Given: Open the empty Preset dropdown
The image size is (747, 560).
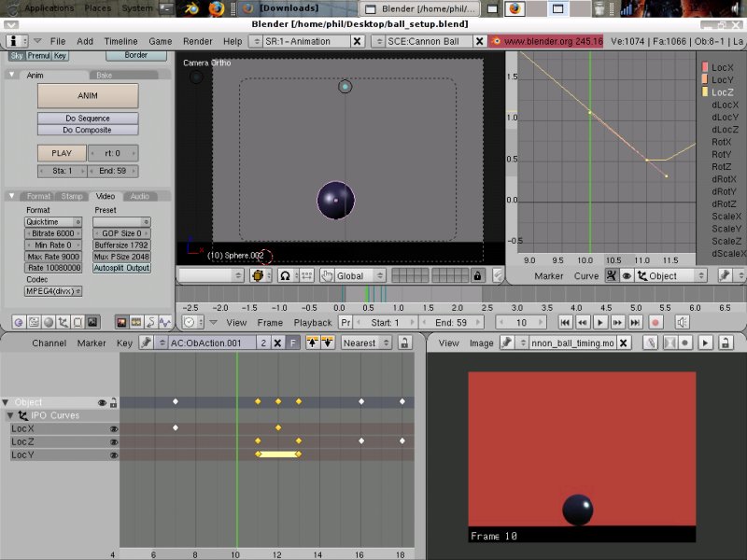Looking at the screenshot, I should coord(121,222).
